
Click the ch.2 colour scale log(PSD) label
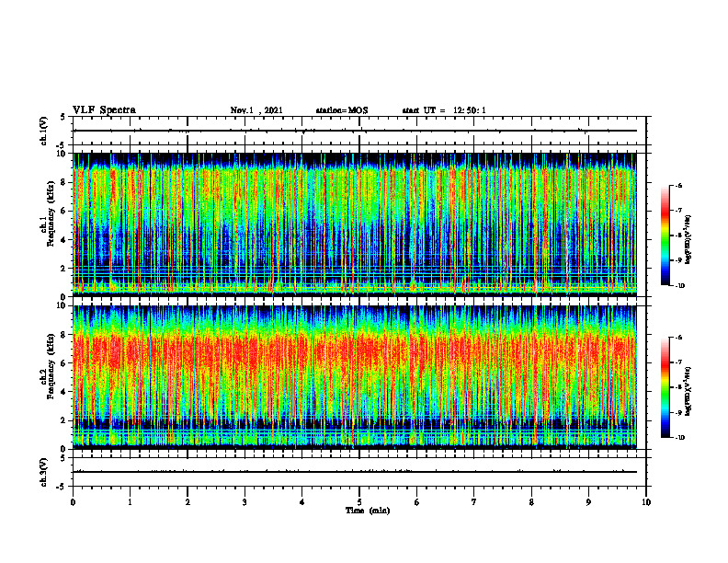pos(688,391)
